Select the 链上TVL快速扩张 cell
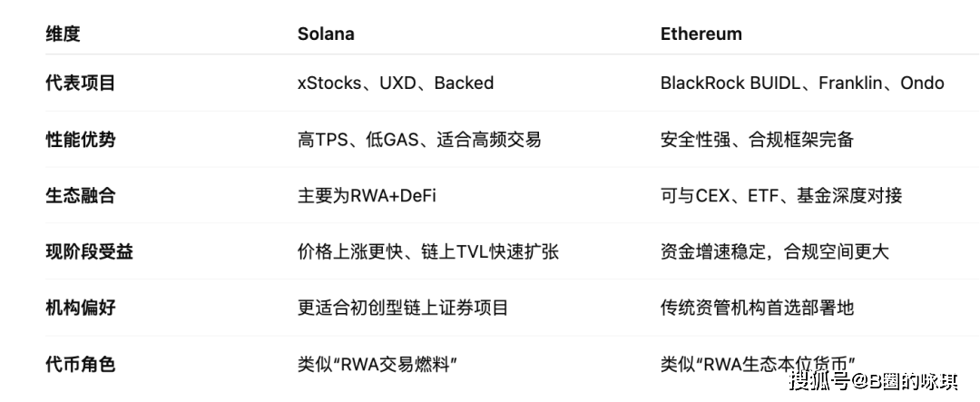This screenshot has height=402, width=980. tap(428, 251)
